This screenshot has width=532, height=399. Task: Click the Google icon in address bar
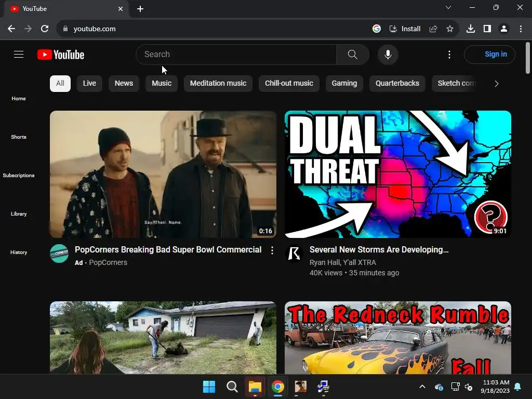376,29
